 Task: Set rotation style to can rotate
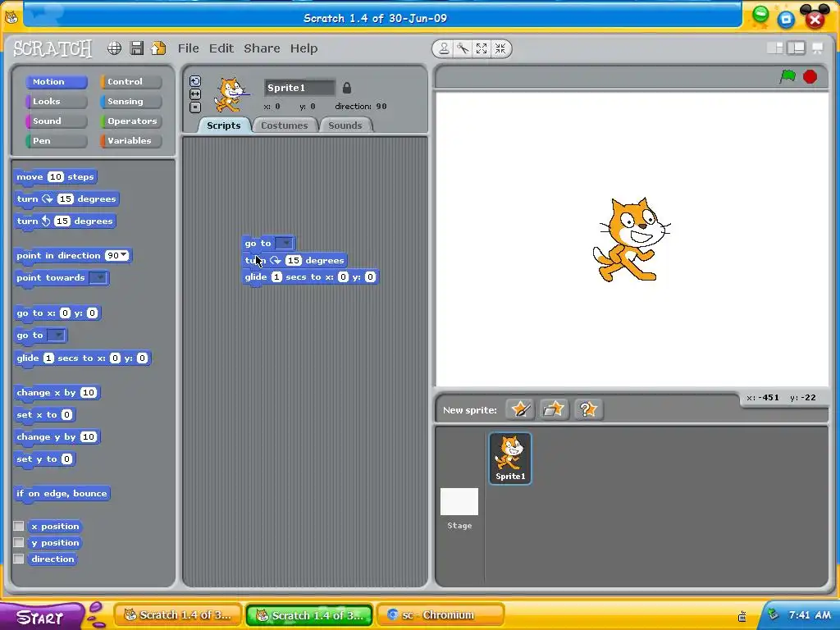195,81
